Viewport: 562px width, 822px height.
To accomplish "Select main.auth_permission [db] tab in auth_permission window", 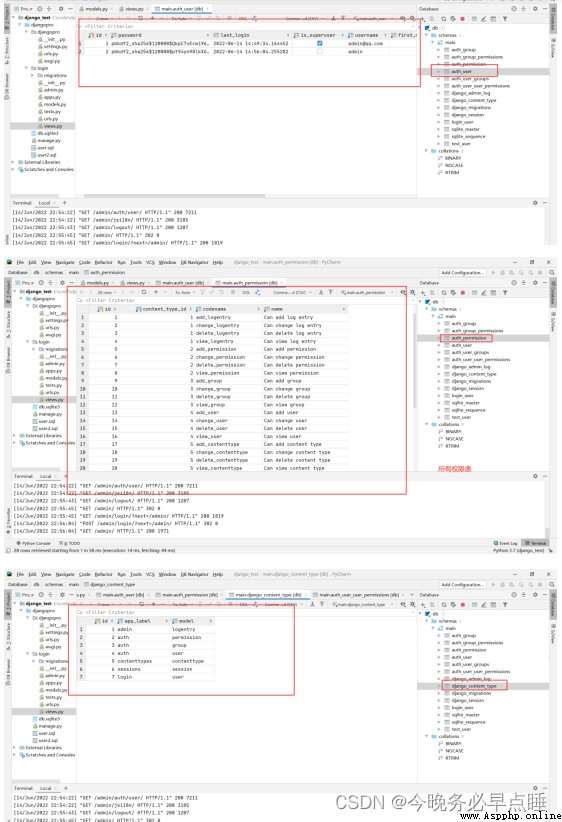I will click(249, 283).
